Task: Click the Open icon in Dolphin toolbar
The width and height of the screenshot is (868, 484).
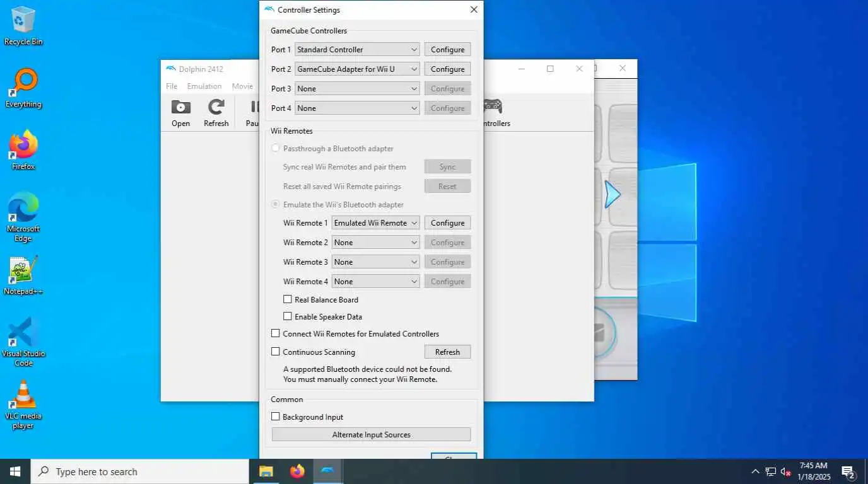Action: tap(180, 113)
